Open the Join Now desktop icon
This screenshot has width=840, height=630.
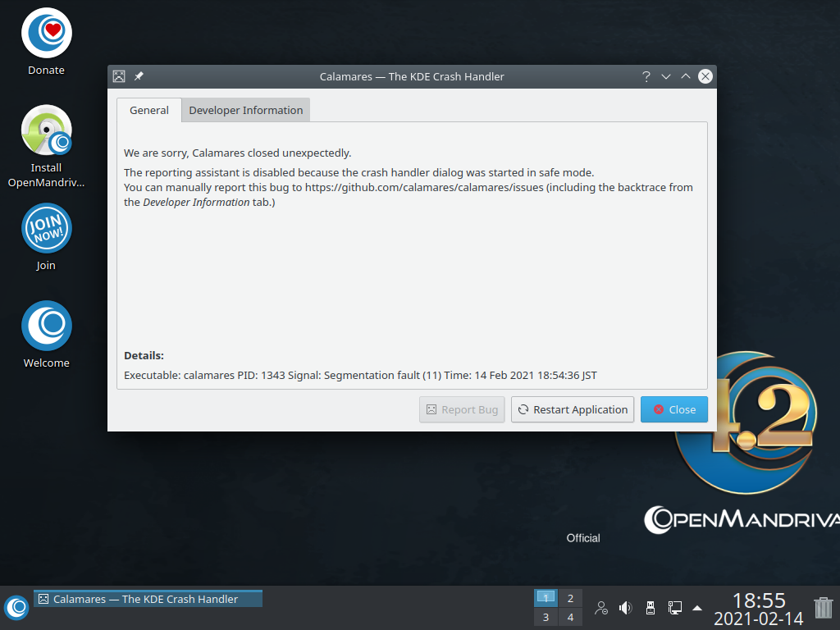click(47, 237)
